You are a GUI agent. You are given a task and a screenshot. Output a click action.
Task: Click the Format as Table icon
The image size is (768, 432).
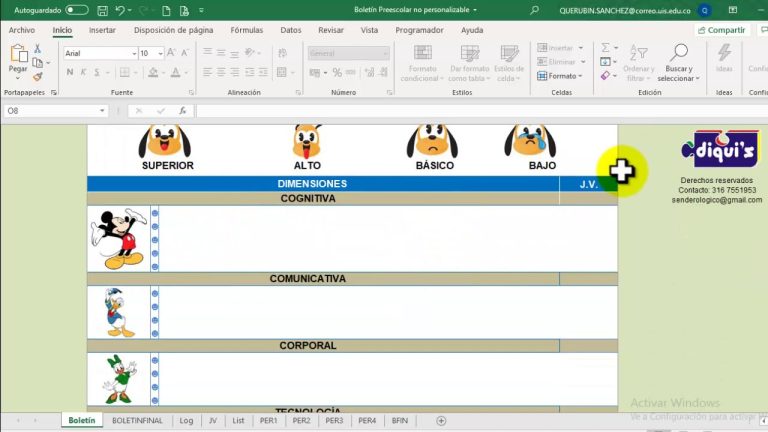469,53
